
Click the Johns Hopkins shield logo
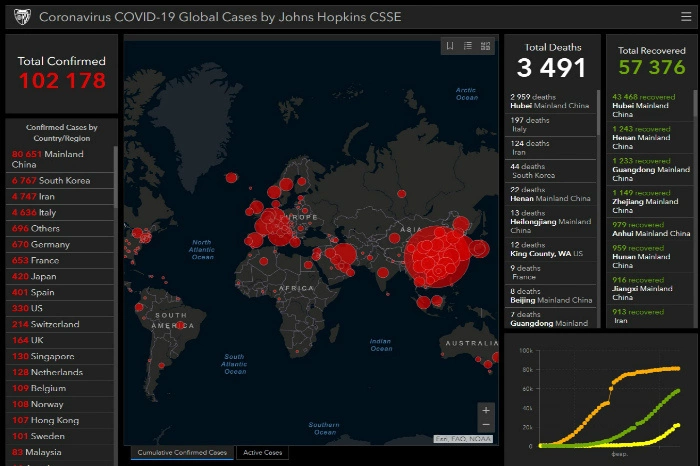[x=21, y=16]
